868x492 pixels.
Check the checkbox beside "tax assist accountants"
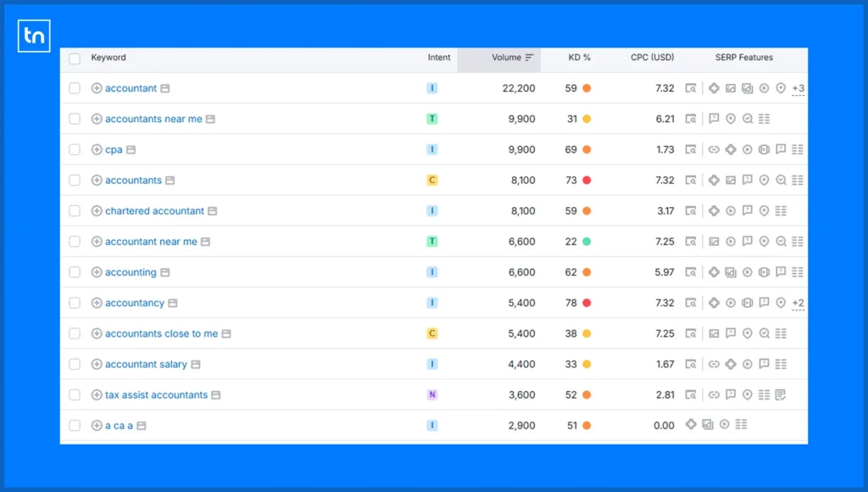(75, 394)
